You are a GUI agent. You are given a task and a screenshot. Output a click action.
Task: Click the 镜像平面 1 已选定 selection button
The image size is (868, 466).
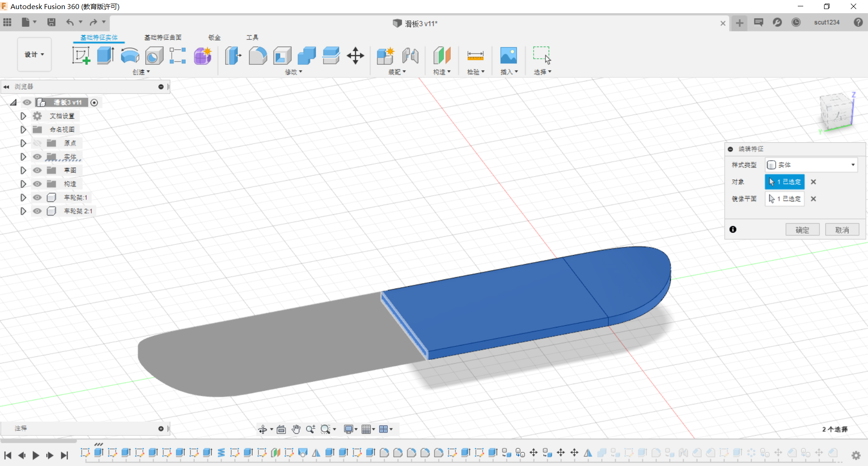[x=785, y=199]
